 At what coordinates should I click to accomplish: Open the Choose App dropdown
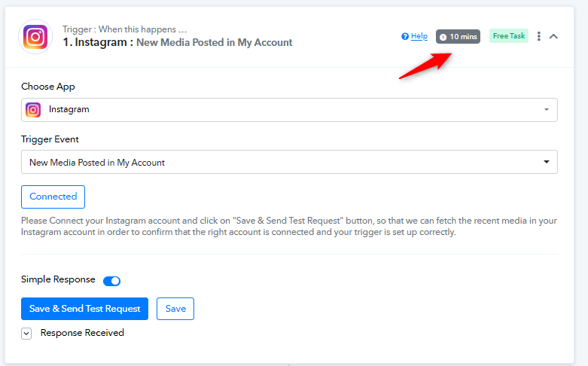point(289,110)
